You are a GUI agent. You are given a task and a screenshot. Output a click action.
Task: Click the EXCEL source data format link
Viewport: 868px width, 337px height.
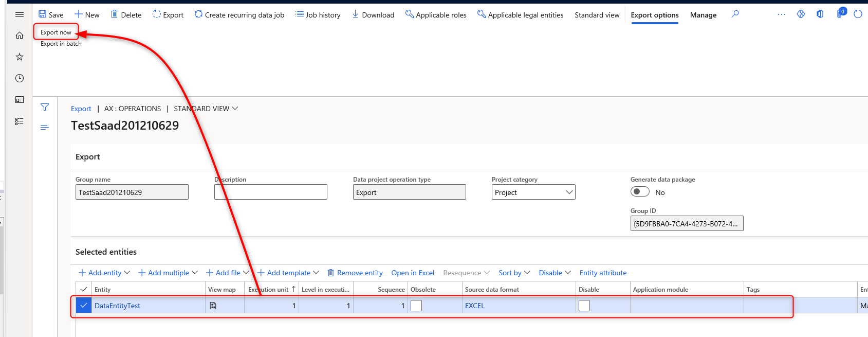point(475,306)
